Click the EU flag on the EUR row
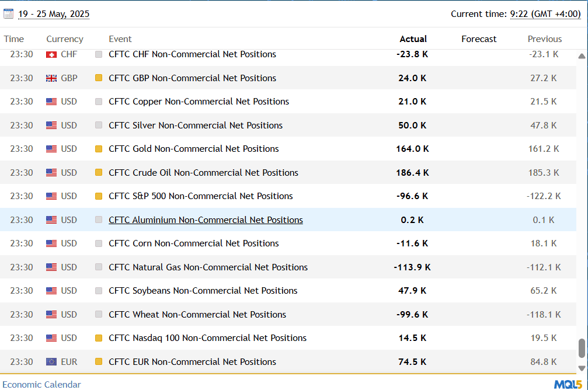Viewport: 588px width, 390px height. (x=51, y=361)
